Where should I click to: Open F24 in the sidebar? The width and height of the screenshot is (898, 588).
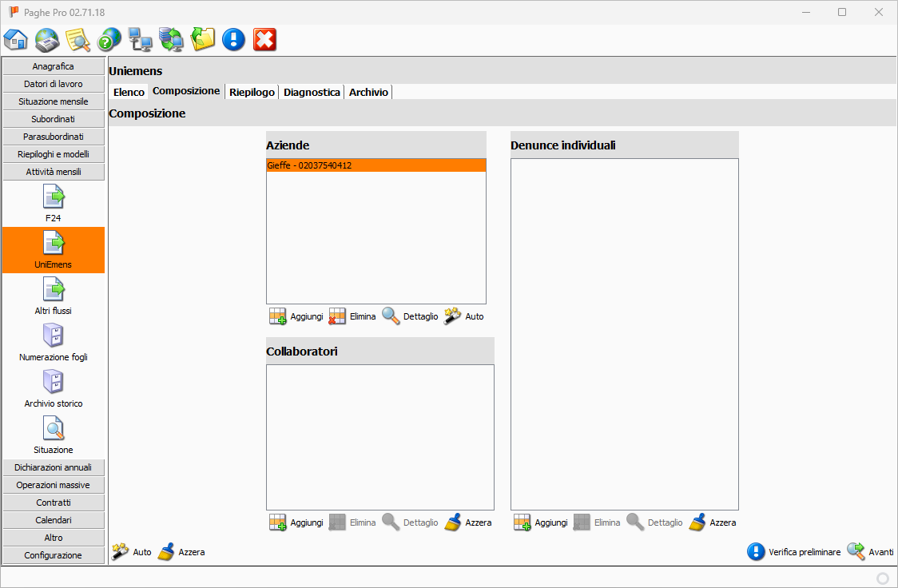pyautogui.click(x=54, y=203)
